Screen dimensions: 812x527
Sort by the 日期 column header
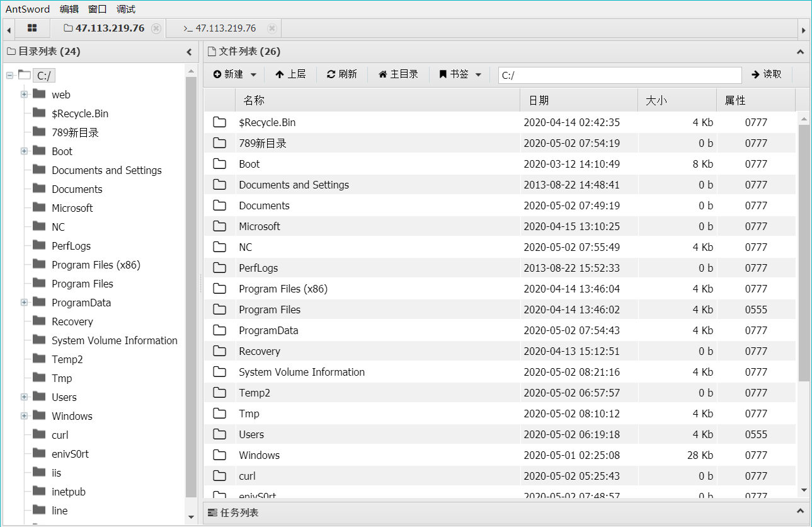[x=579, y=100]
